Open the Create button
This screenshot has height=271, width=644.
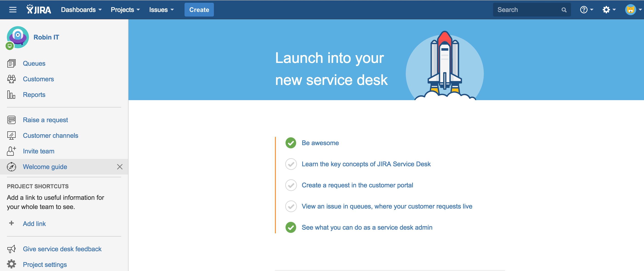pyautogui.click(x=199, y=9)
